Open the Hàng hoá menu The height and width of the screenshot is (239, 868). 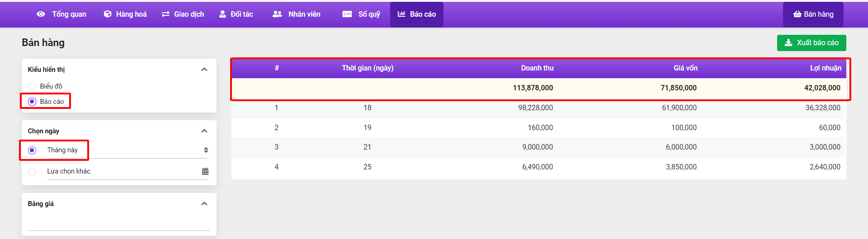pyautogui.click(x=125, y=14)
